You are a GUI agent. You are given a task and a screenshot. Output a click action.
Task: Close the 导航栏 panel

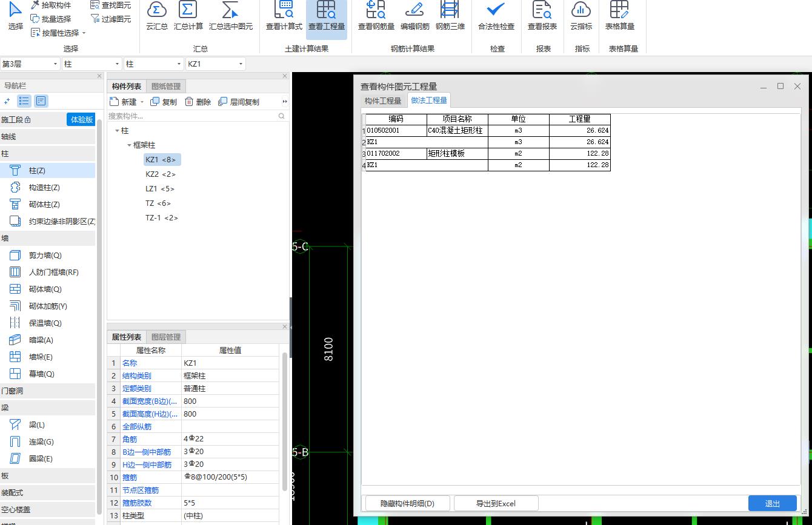tap(99, 76)
